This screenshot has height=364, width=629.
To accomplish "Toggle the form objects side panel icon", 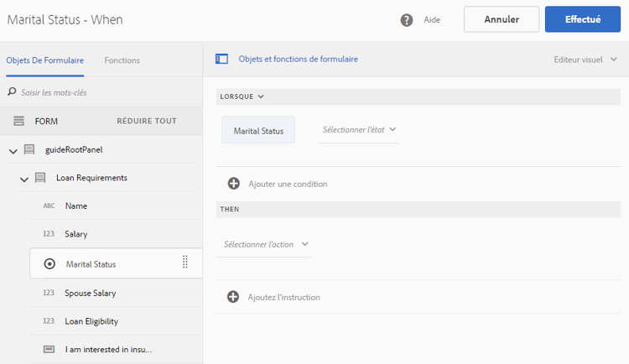I will pyautogui.click(x=221, y=60).
